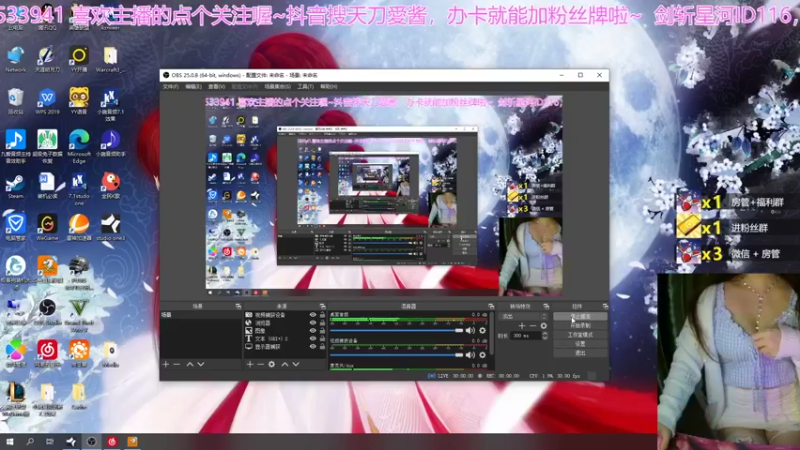This screenshot has height=450, width=800.
Task: Open OBS Settings button
Action: (x=580, y=344)
